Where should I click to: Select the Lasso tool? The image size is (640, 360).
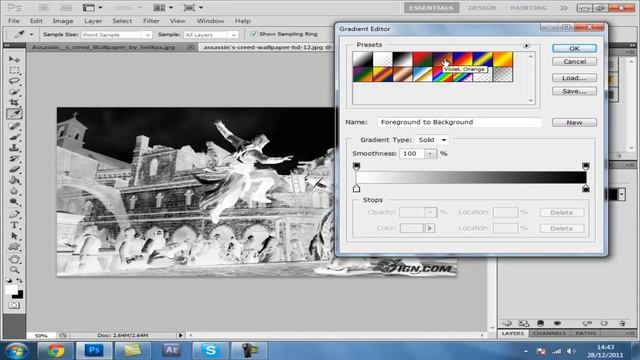click(14, 81)
